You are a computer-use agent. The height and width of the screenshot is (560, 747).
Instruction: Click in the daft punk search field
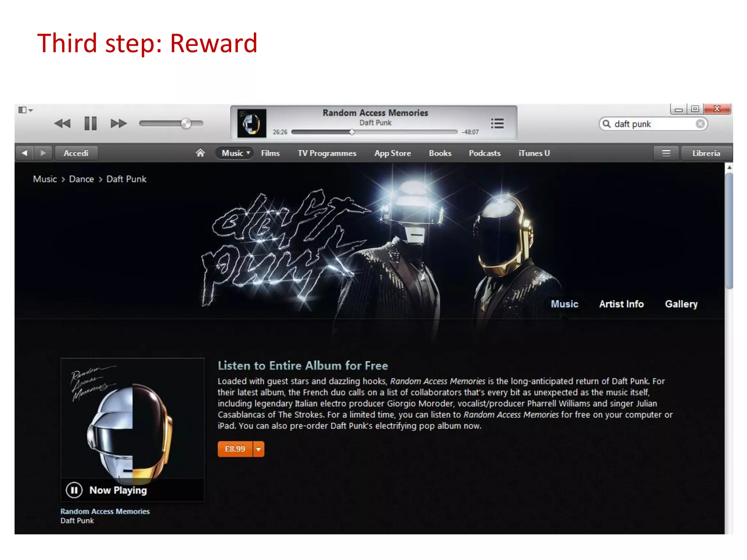(x=653, y=124)
